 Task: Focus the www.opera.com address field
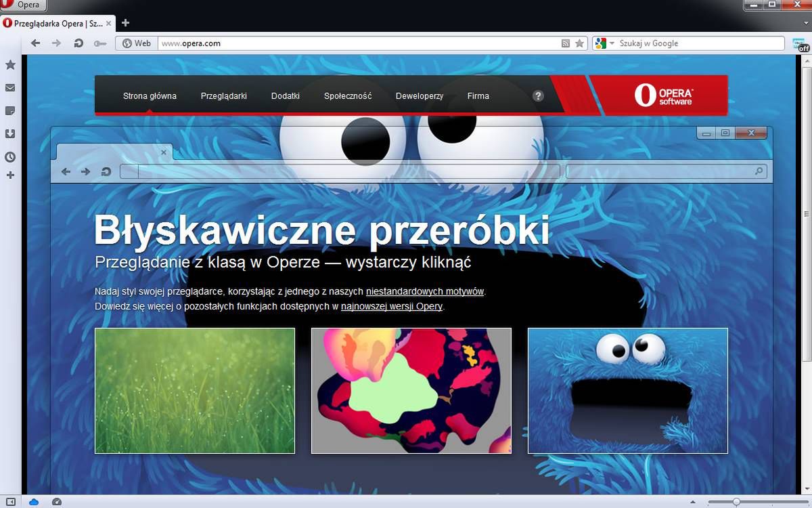359,43
